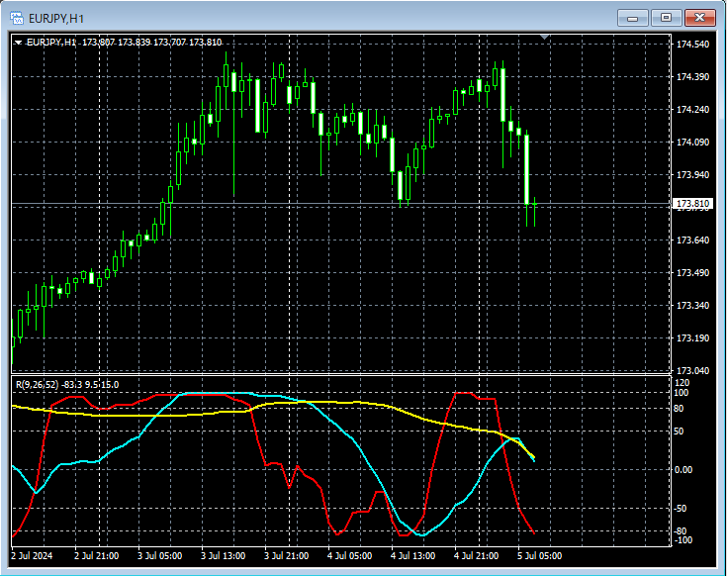Click the 173.040 price scale label
The height and width of the screenshot is (576, 728).
[692, 371]
